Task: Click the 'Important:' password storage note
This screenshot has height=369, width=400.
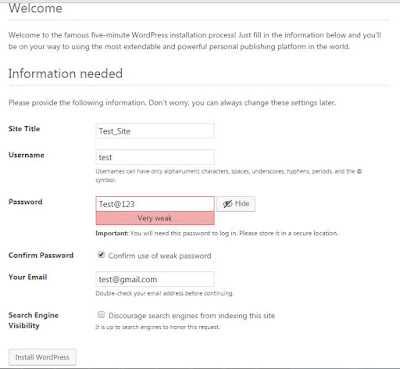Action: (217, 233)
